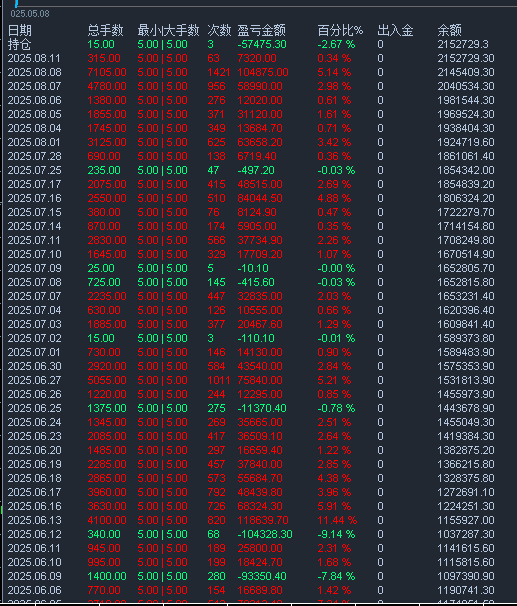Click the 盈亏金额 column header
Screen dimensions: 517x606
coord(262,30)
